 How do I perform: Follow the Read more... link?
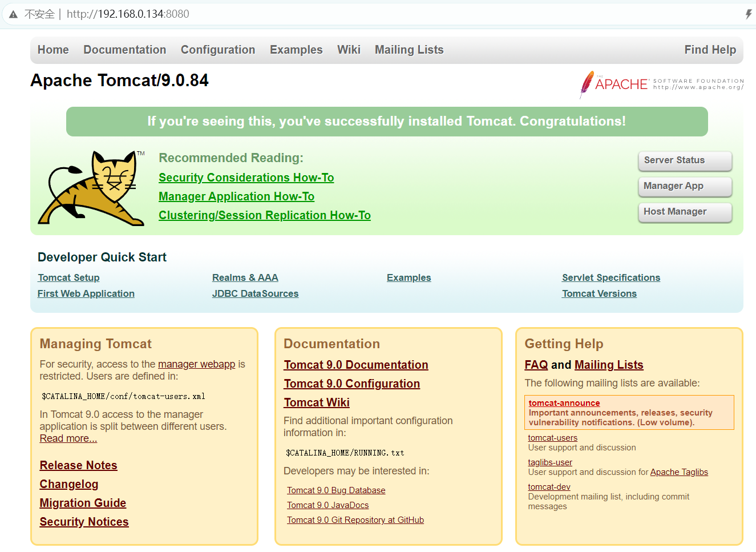pos(68,438)
